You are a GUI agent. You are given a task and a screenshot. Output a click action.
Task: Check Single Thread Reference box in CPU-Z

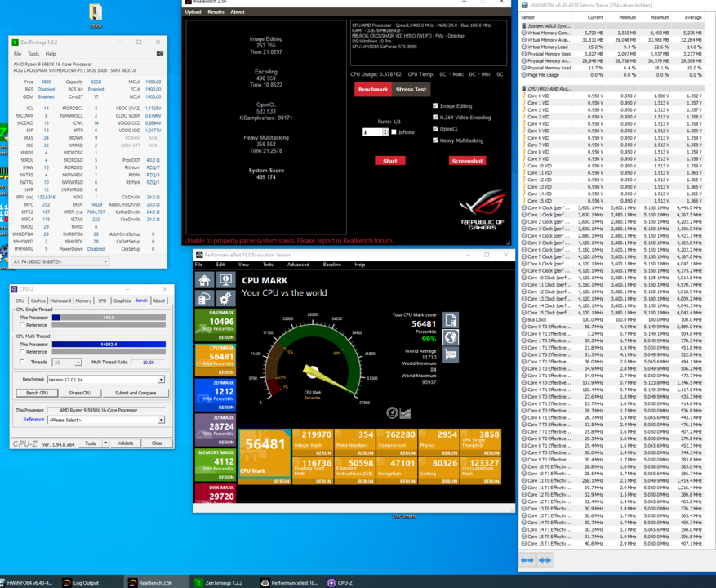(22, 325)
